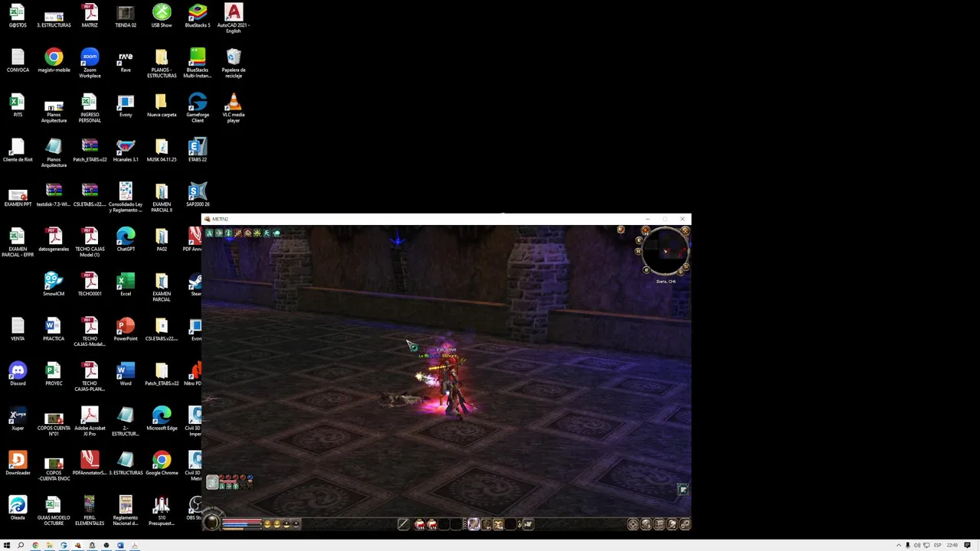The width and height of the screenshot is (980, 551).
Task: Open the taskbar clock showing 22:40
Action: point(952,546)
